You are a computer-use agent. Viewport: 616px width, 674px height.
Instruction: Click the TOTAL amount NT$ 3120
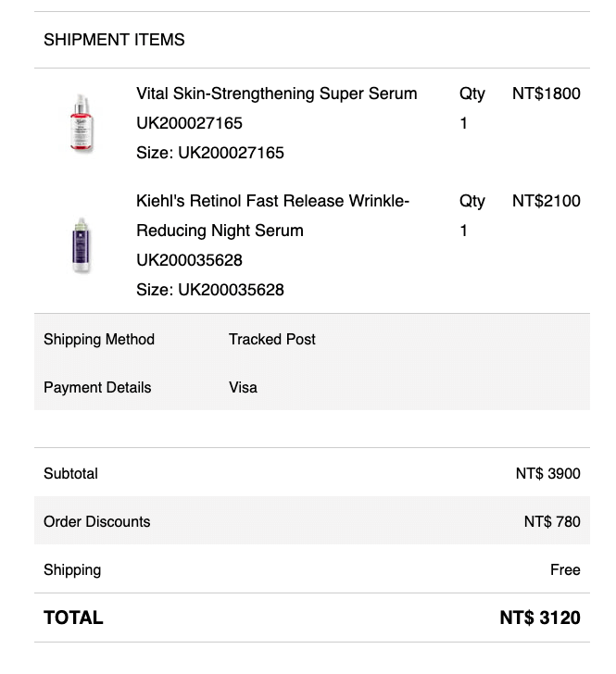coord(539,618)
